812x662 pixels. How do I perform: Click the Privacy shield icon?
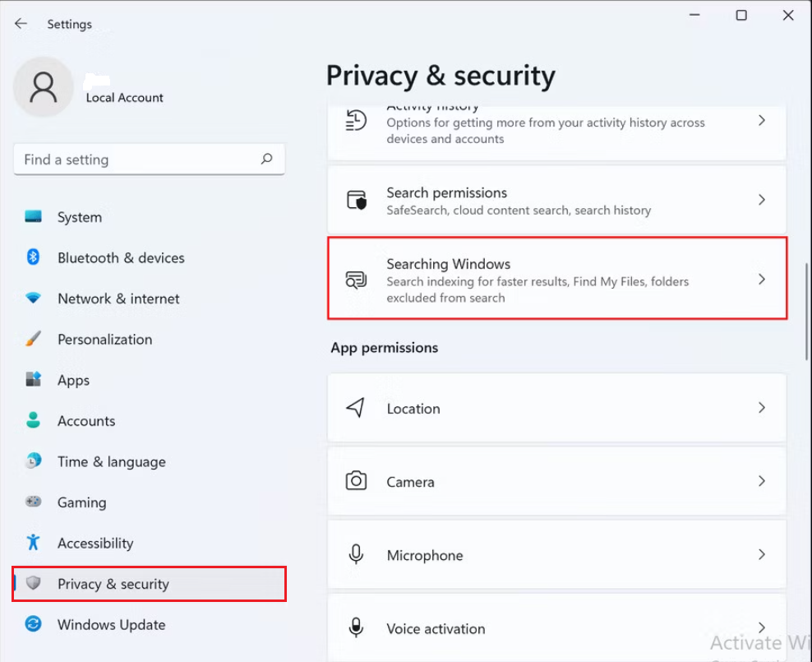click(33, 583)
